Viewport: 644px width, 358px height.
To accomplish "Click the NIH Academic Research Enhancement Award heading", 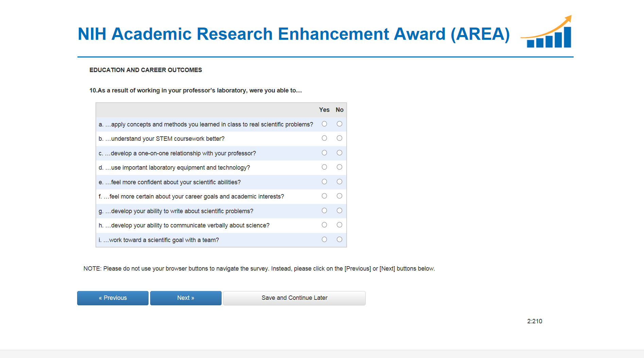I will coord(294,34).
